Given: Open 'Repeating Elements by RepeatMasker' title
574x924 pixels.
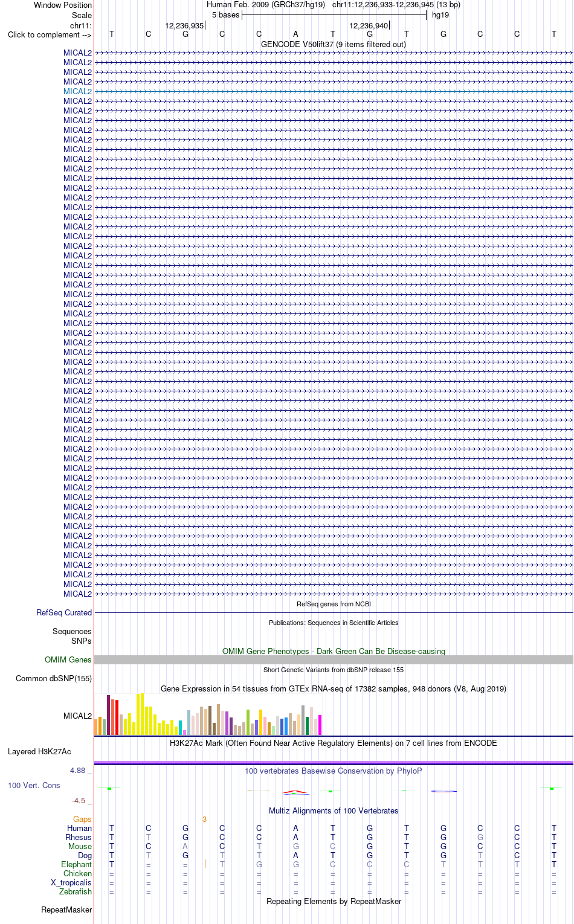Looking at the screenshot, I should (x=334, y=901).
